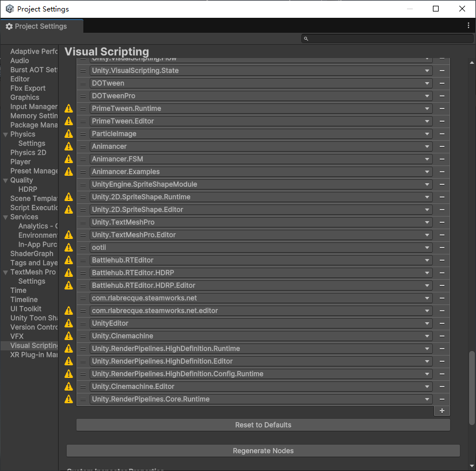This screenshot has width=476, height=471.
Task: Remove UnityEditor assembly with minus icon
Action: 442,323
